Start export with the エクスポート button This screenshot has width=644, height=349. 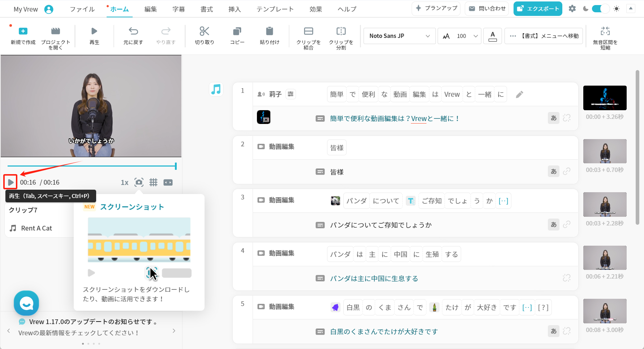[538, 8]
